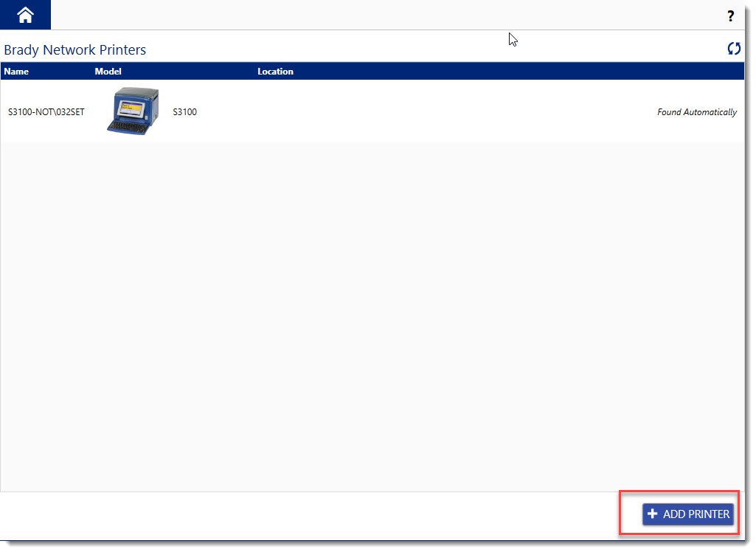Click the Brady Network Printers heading

point(74,49)
